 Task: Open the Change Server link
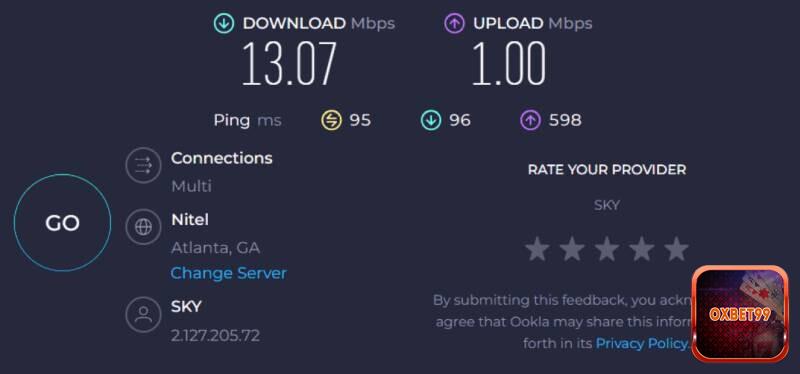229,273
